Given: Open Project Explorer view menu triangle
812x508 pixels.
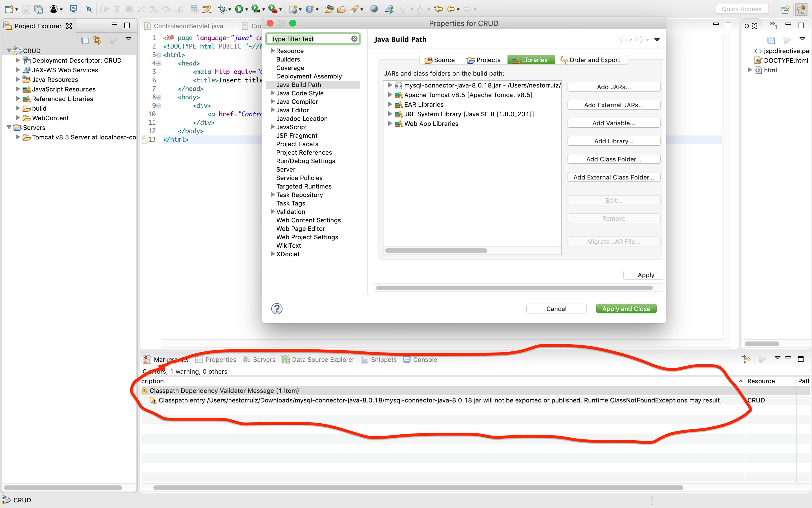Looking at the screenshot, I should pos(128,39).
